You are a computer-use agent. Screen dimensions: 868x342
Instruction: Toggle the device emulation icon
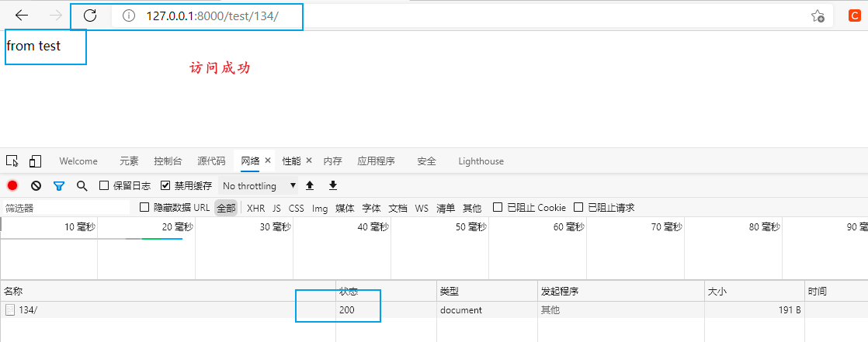[x=36, y=161]
